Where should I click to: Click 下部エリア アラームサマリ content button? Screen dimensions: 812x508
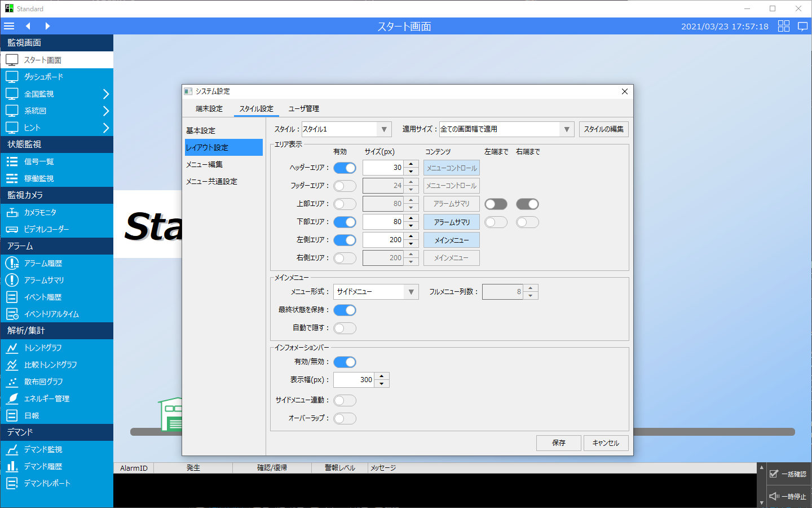[451, 222]
